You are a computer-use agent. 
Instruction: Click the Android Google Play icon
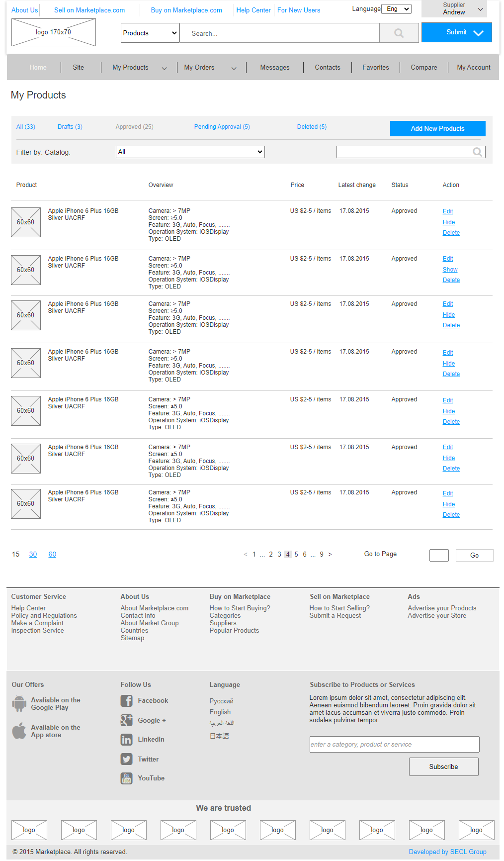(19, 703)
